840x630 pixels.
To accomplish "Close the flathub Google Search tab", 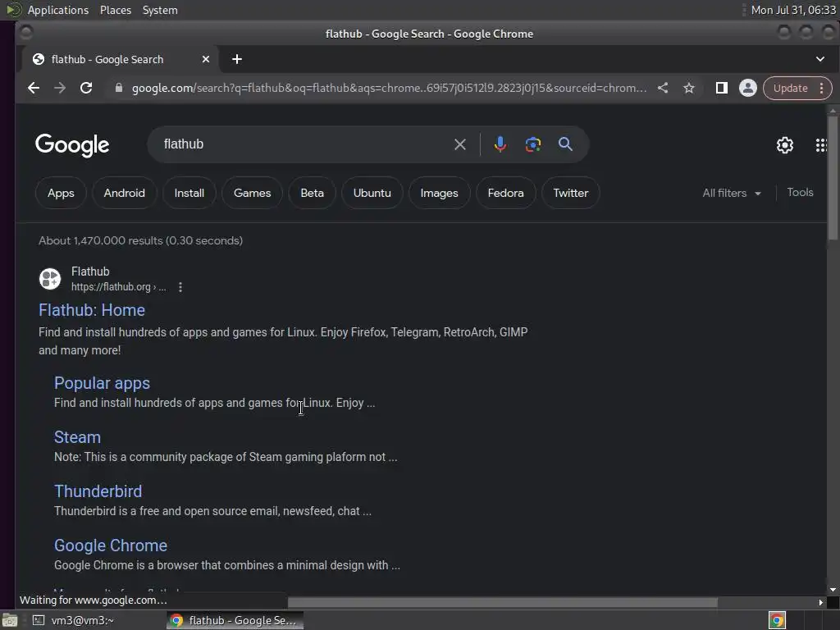I will [x=206, y=59].
